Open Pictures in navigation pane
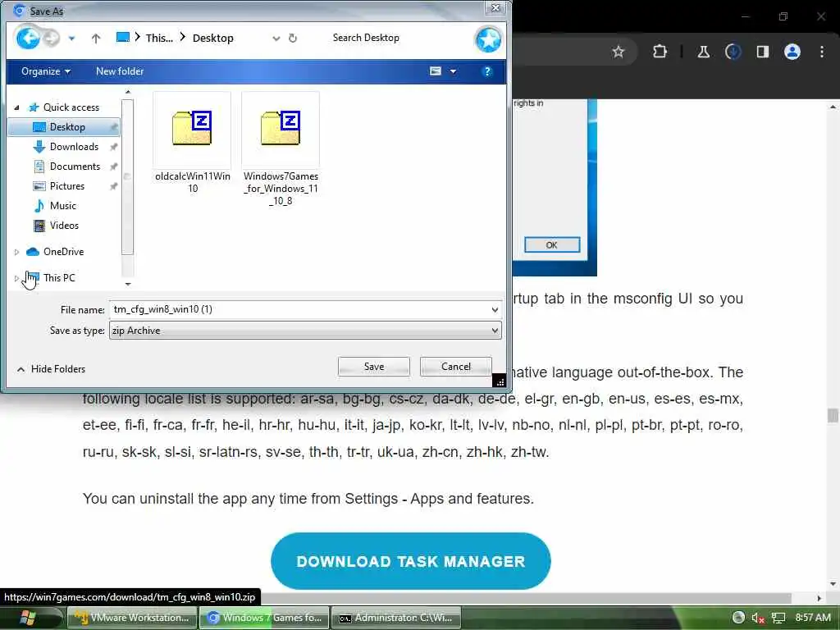The width and height of the screenshot is (840, 630). [x=67, y=186]
